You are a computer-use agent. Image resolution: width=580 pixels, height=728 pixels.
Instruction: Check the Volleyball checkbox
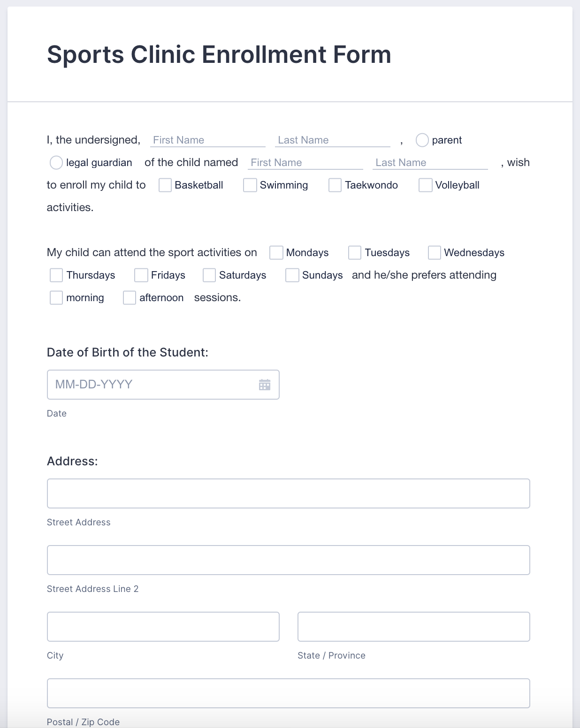coord(425,185)
